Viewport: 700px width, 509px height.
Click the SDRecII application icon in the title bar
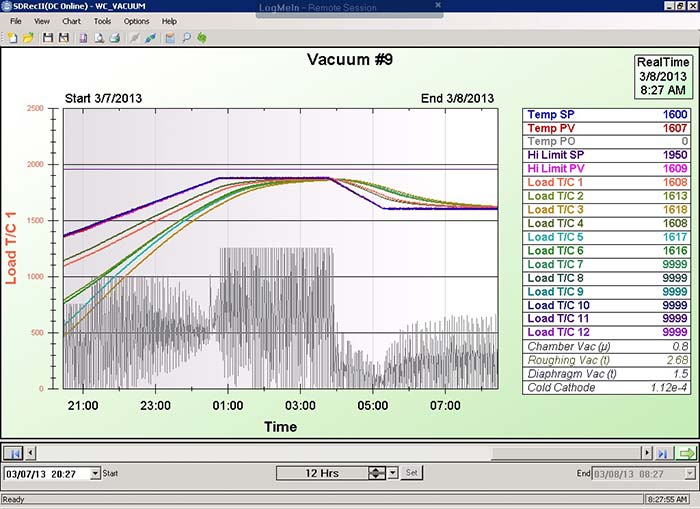(6, 6)
